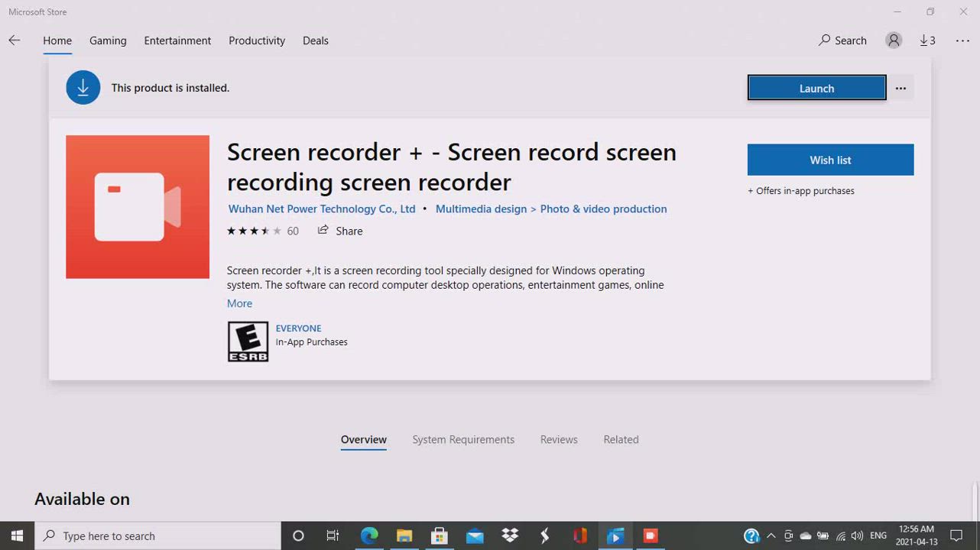Launch the installed Screen recorder app
Viewport: 980px width, 550px height.
816,88
